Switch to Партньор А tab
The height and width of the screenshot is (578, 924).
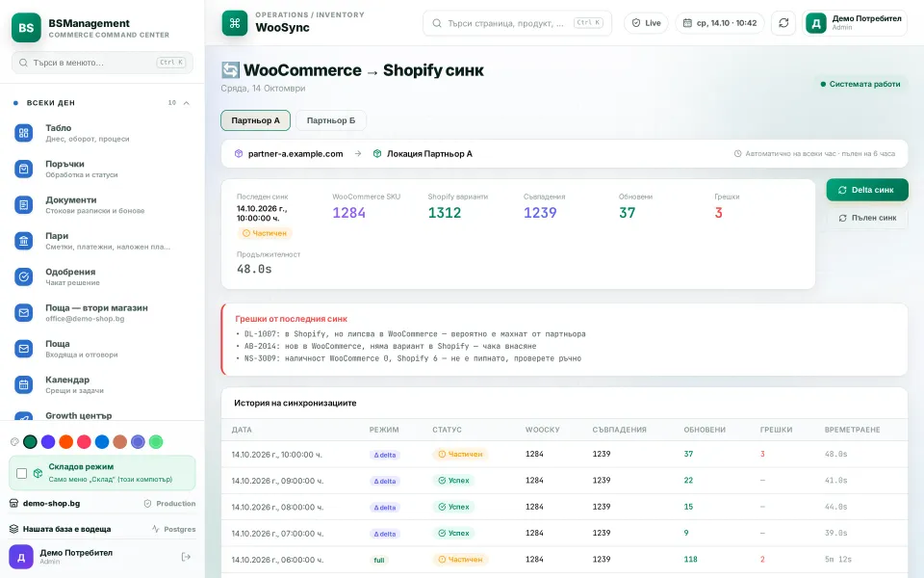(255, 120)
